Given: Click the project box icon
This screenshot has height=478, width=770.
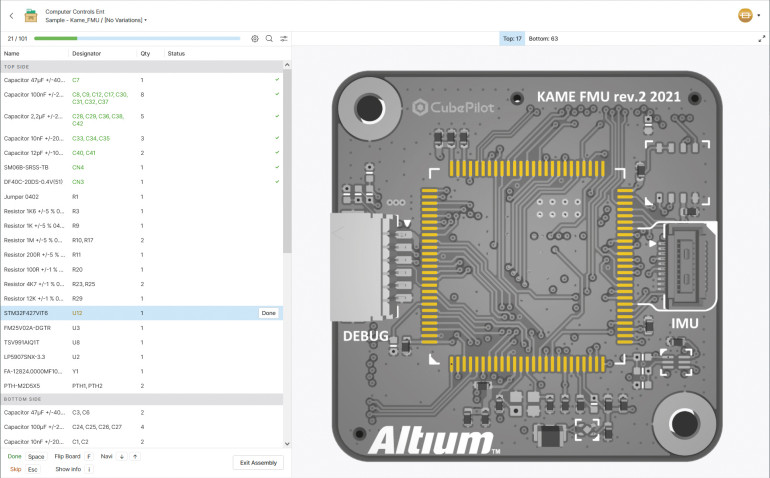Looking at the screenshot, I should 31,15.
